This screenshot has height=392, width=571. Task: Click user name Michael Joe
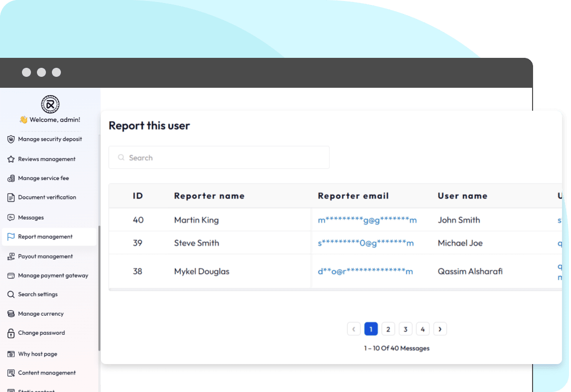(460, 243)
